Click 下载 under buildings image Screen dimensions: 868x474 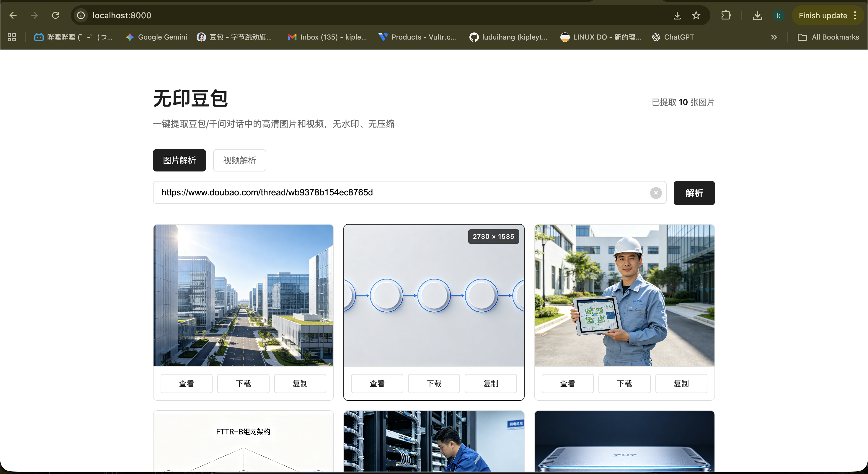(x=243, y=384)
